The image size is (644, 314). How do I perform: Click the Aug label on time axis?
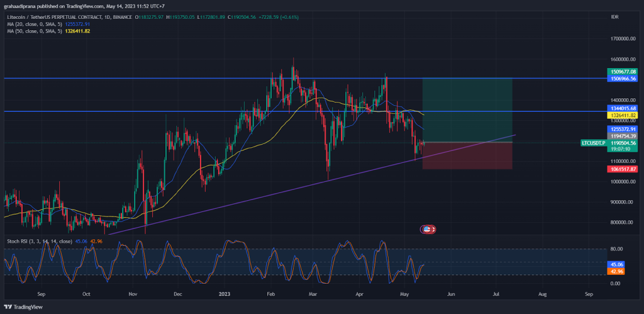[542, 294]
